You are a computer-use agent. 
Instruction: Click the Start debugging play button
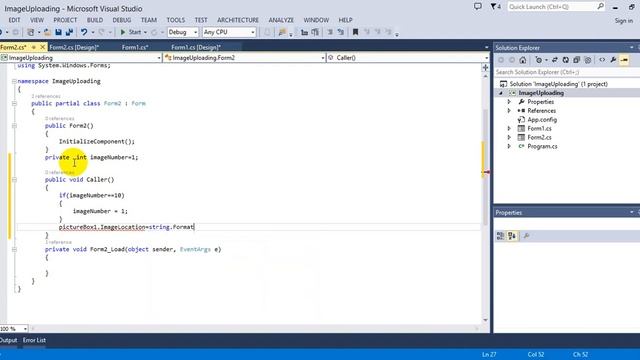pos(123,32)
